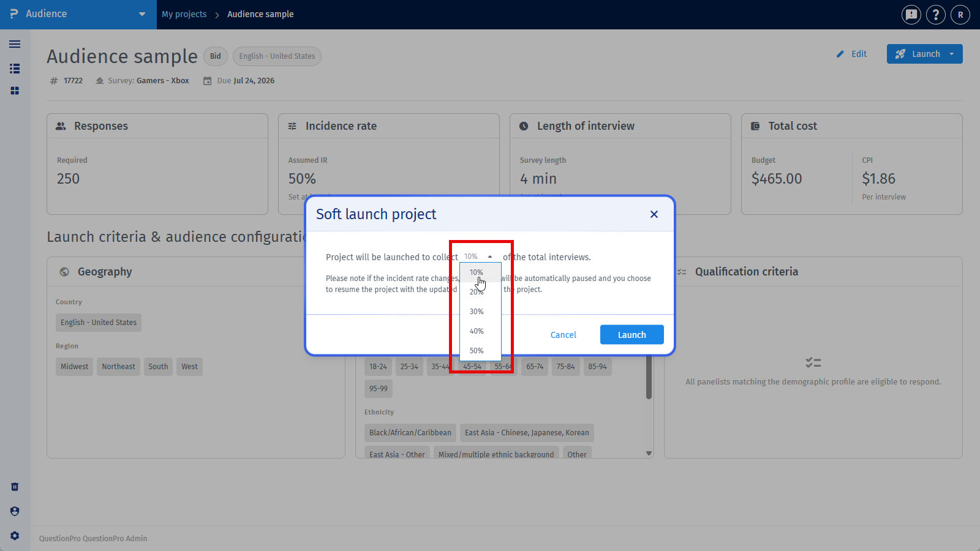Open the help question mark icon
Image resolution: width=980 pixels, height=551 pixels.
click(x=936, y=15)
